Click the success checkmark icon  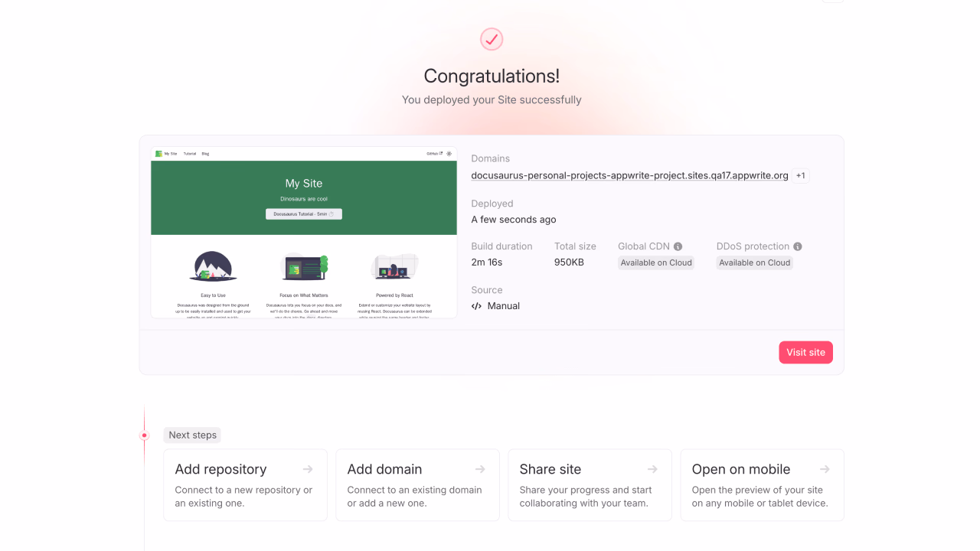pos(492,39)
